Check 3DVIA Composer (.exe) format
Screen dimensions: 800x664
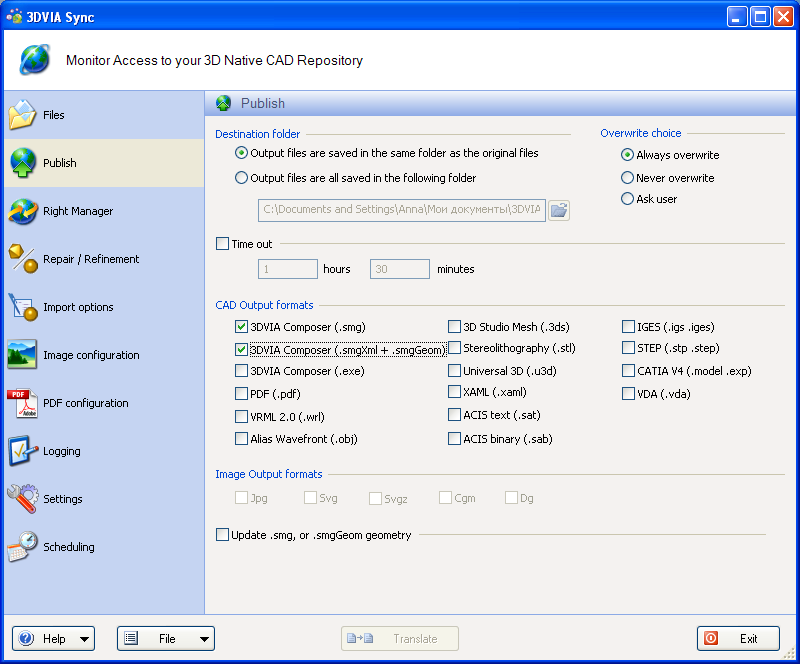241,371
